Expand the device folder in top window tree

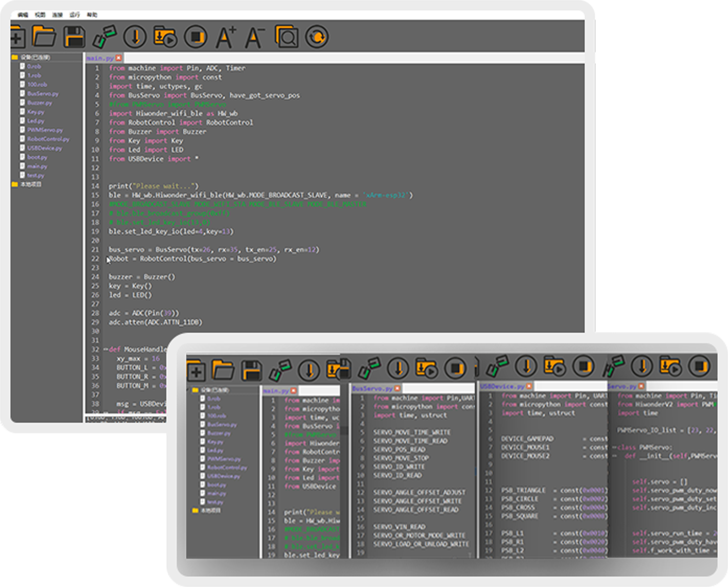(15, 57)
